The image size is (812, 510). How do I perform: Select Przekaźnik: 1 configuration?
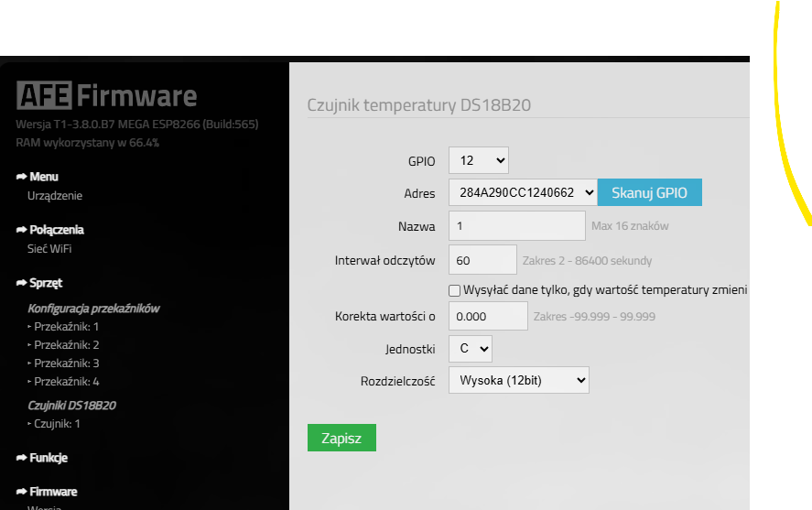(66, 327)
